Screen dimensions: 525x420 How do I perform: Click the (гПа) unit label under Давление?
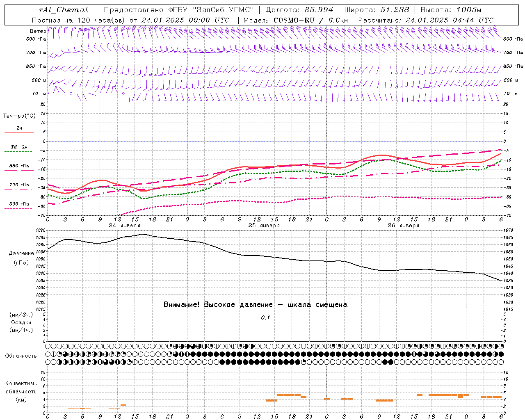coord(21,263)
